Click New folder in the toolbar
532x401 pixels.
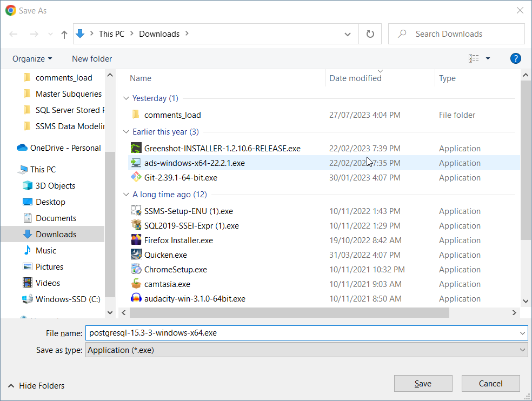[x=92, y=58]
